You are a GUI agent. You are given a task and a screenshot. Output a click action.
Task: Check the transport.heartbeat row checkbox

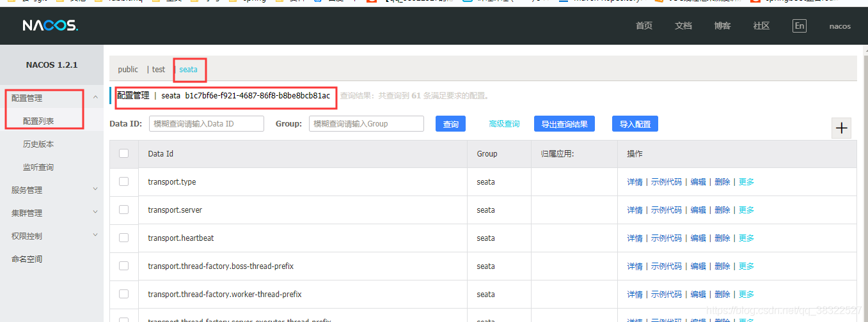[x=124, y=238]
